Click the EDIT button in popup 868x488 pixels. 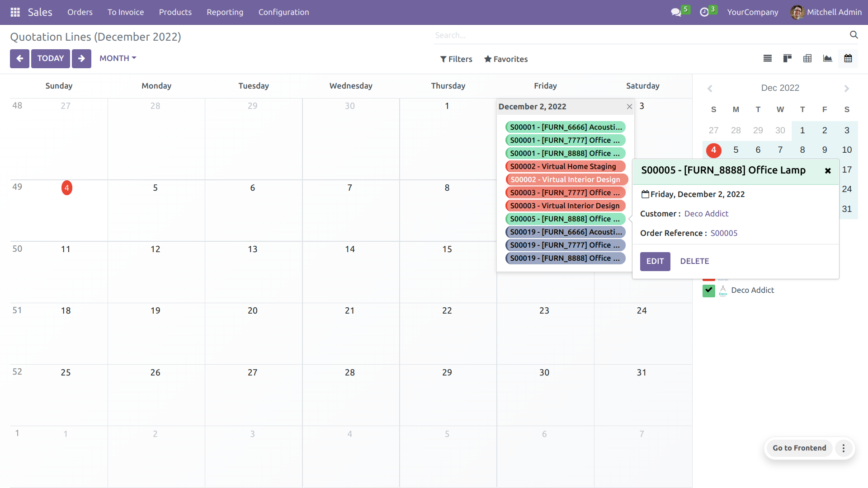click(x=655, y=261)
